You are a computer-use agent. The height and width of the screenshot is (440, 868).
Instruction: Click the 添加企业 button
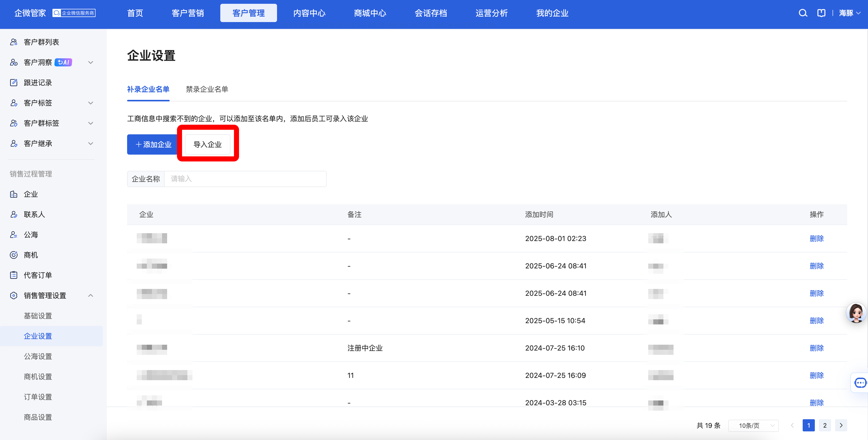pyautogui.click(x=153, y=144)
